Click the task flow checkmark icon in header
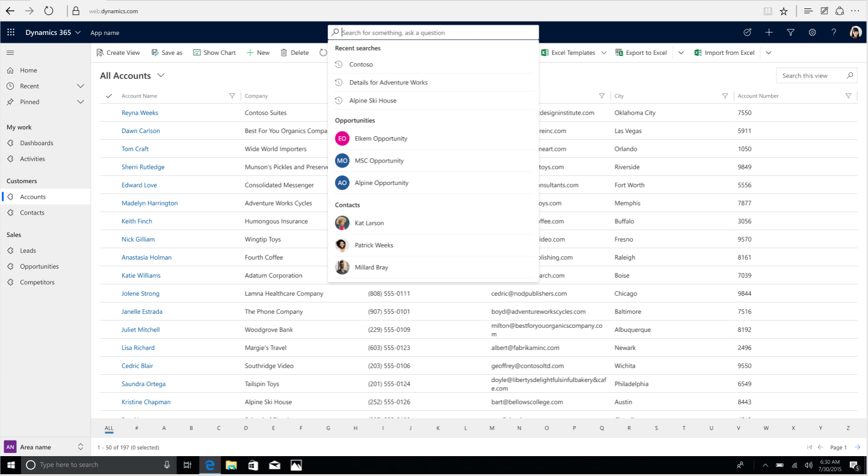Image resolution: width=868 pixels, height=476 pixels. tap(747, 33)
